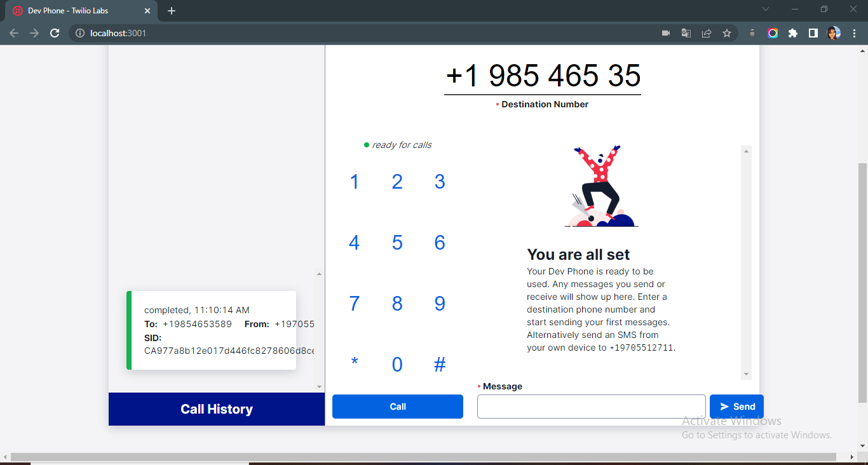View site information icon in address bar

80,33
